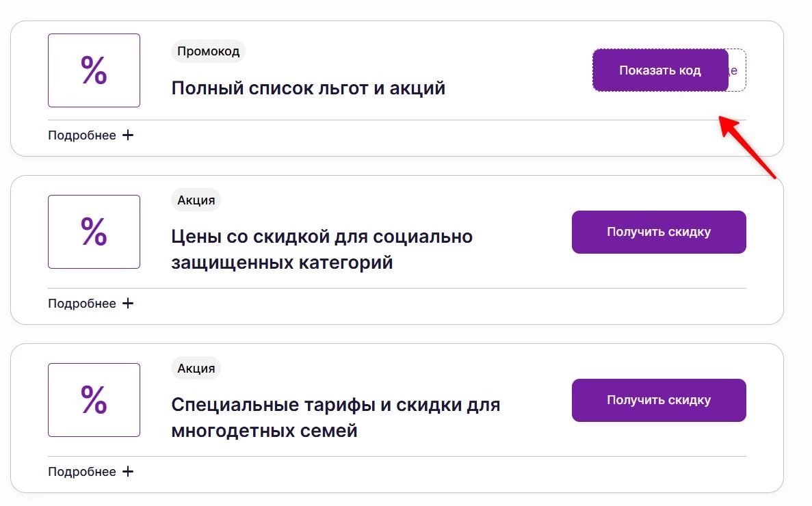Click the Акция badge on the social categories card
The image size is (812, 506).
click(x=196, y=200)
